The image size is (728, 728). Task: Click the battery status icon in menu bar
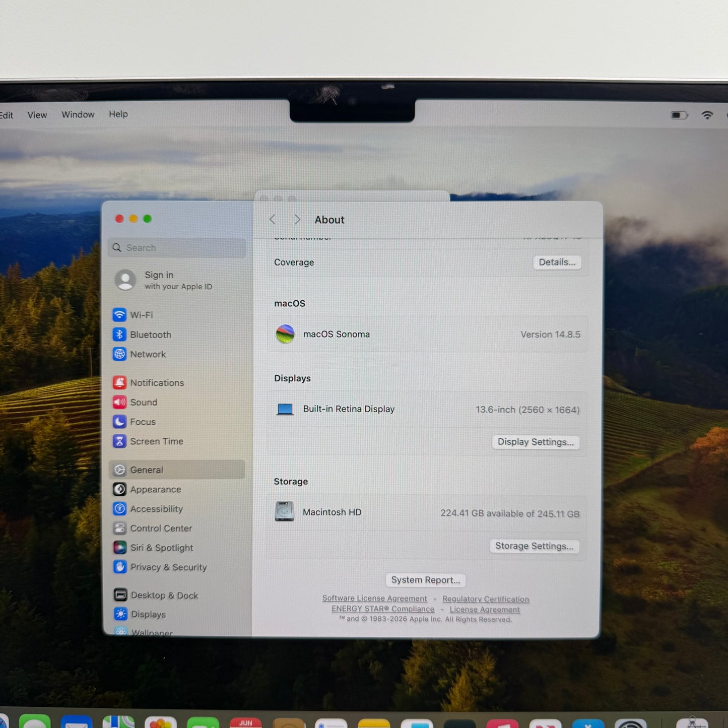(x=679, y=115)
